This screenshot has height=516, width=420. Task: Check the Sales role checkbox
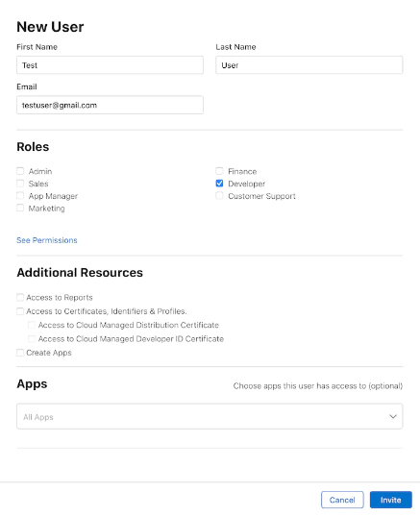[20, 184]
